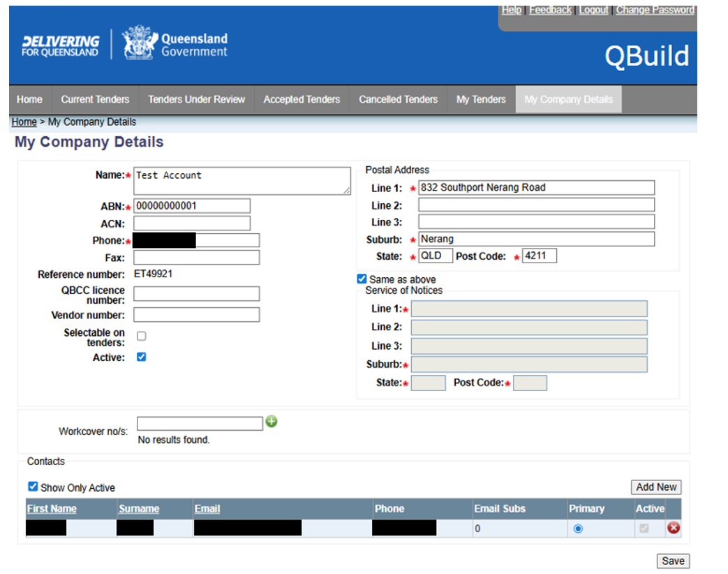Switch to the Tenders Under Review tab
The image size is (728, 574).
point(196,99)
